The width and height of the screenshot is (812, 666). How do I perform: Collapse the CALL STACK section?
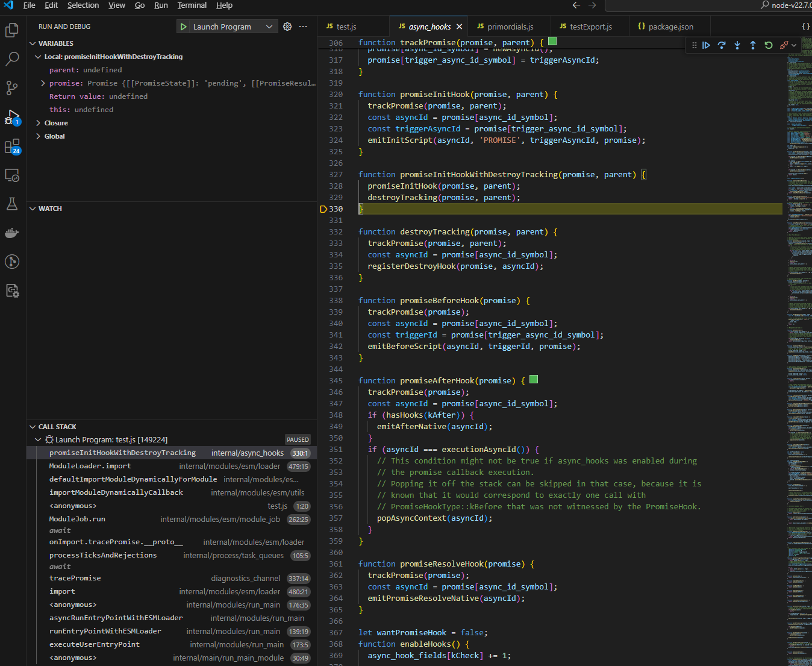coord(33,427)
